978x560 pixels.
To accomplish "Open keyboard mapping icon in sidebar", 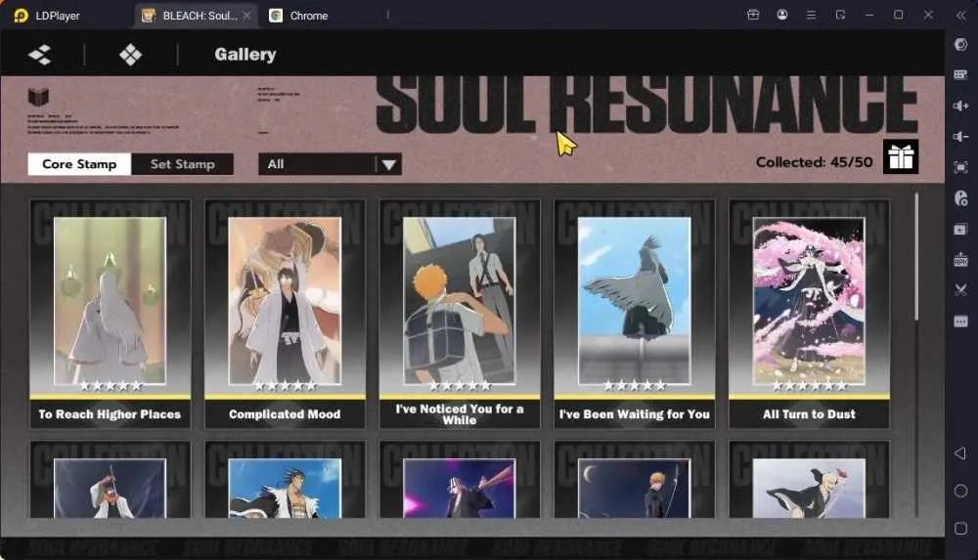I will [x=960, y=75].
